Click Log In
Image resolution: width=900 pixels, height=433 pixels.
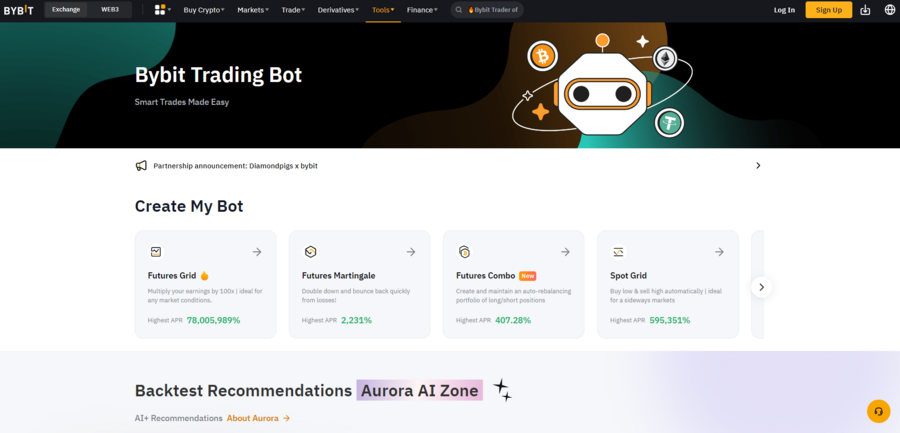(784, 10)
